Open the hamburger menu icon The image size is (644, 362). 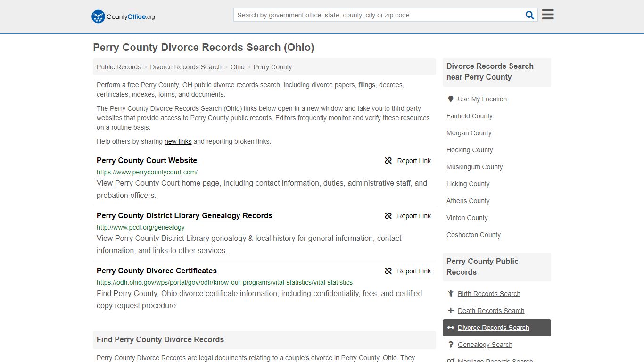tap(548, 15)
